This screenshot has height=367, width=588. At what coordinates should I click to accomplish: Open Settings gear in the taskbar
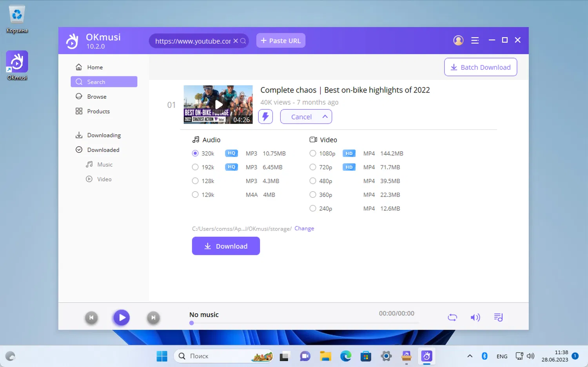[386, 356]
